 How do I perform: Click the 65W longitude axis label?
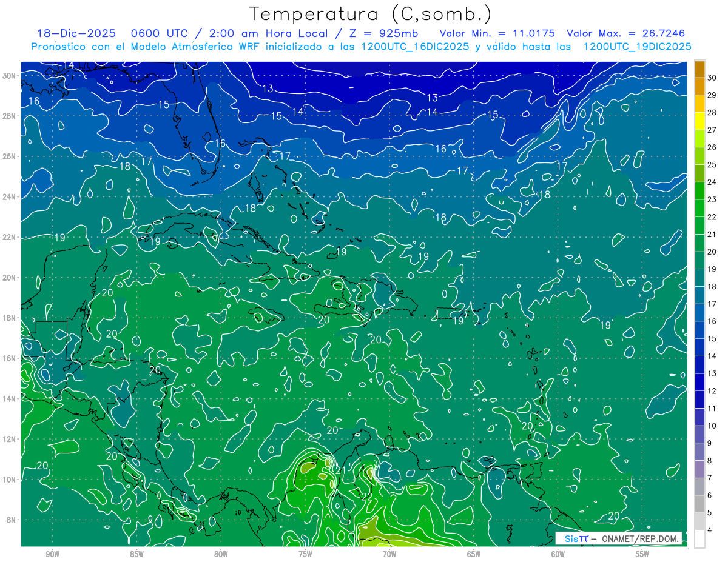point(474,554)
